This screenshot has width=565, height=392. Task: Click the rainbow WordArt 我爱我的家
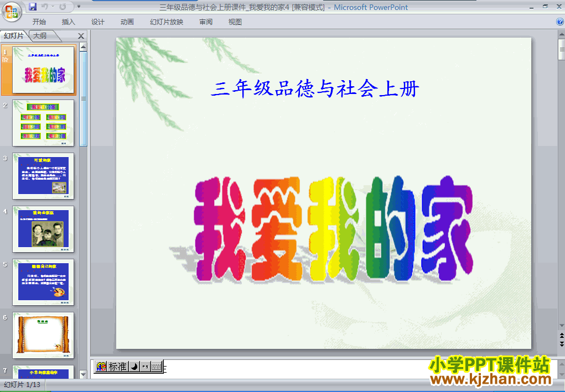click(x=334, y=228)
